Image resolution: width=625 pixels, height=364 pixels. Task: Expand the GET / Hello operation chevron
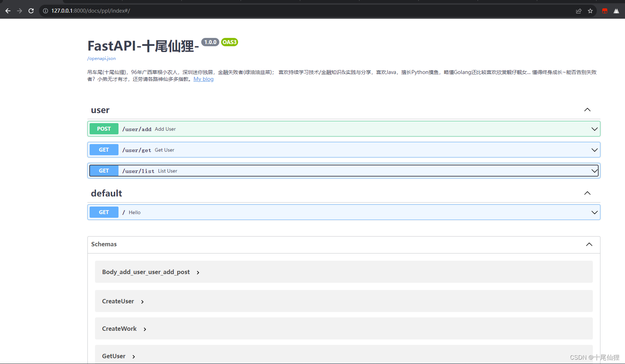tap(594, 212)
